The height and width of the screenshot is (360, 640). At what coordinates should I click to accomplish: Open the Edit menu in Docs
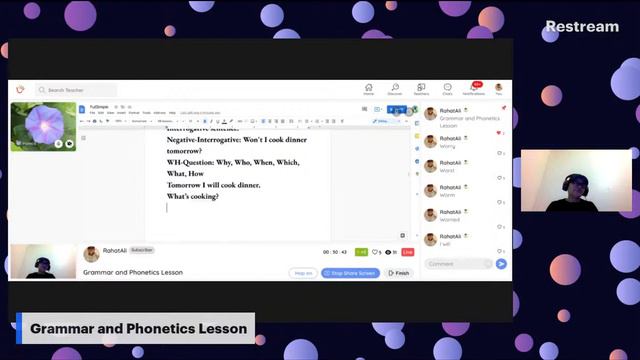[x=101, y=113]
